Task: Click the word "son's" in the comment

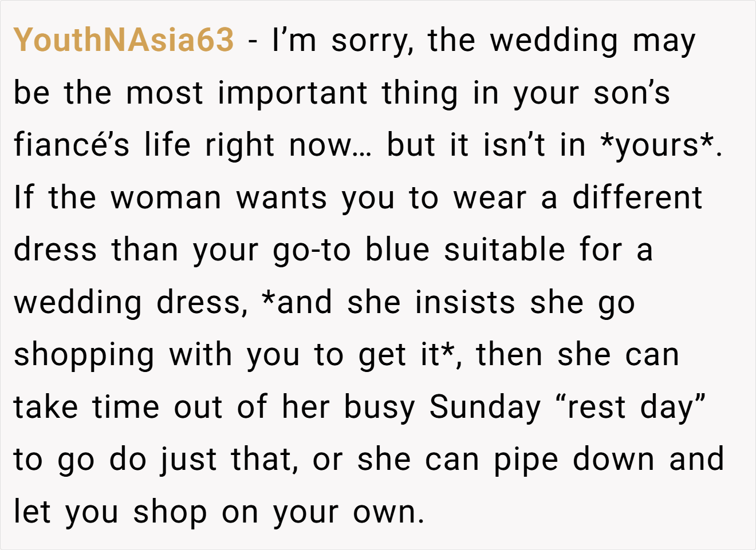Action: click(631, 94)
